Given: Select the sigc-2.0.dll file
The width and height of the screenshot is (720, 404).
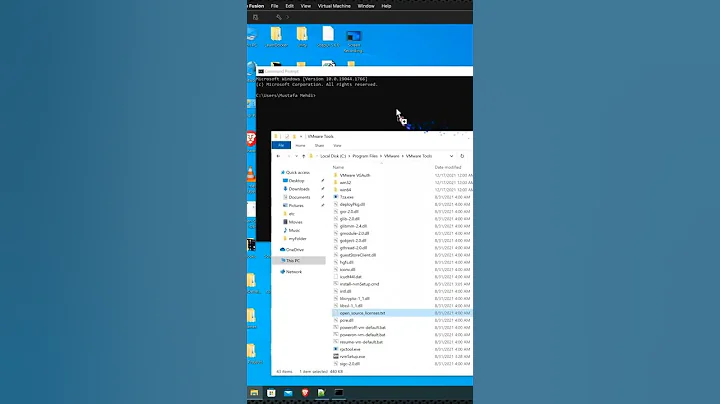Looking at the screenshot, I should (x=349, y=364).
